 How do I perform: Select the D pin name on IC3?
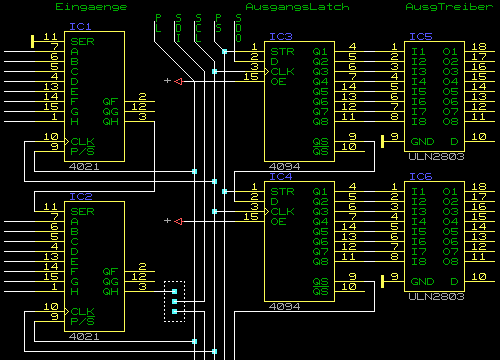274,62
